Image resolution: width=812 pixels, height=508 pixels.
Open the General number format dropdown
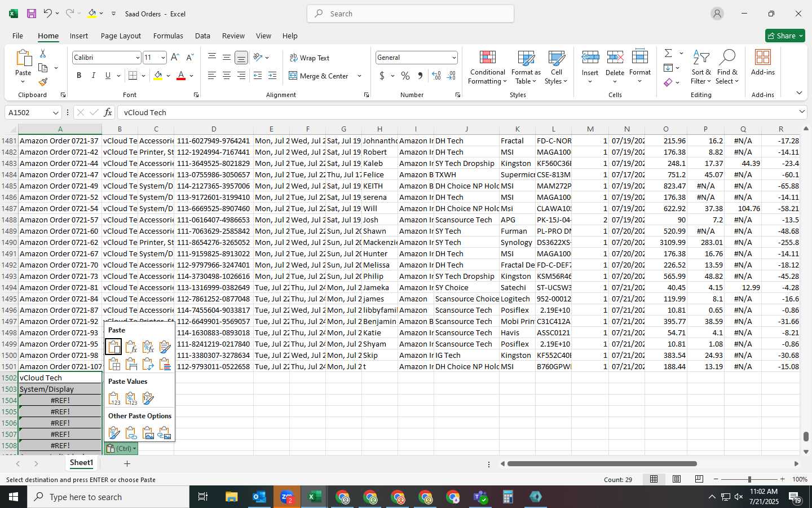tap(454, 58)
